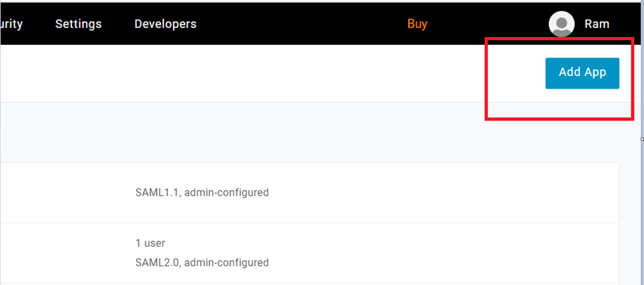Click the black bar space between Buy and avatar
The width and height of the screenshot is (644, 285).
pos(489,24)
